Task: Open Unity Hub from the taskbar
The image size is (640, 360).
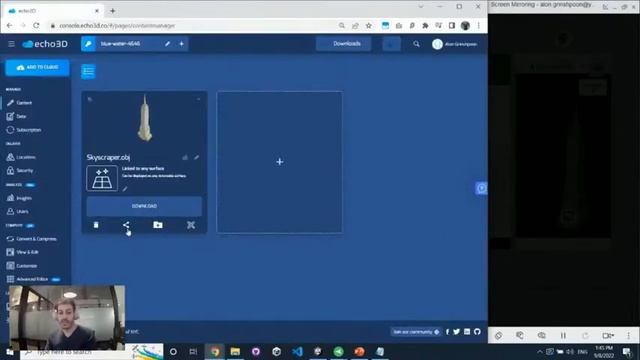Action: pos(277,351)
